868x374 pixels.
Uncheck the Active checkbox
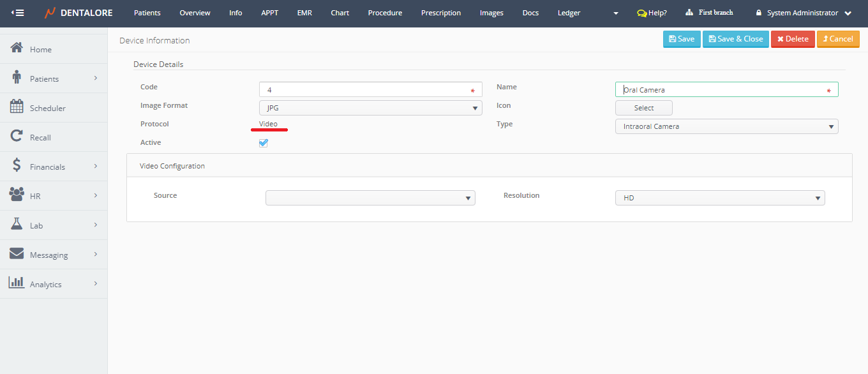point(264,143)
